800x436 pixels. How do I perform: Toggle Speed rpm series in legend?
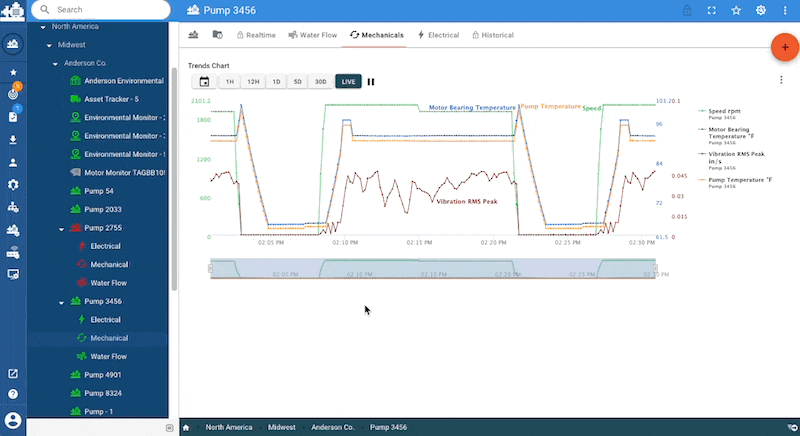pyautogui.click(x=724, y=111)
